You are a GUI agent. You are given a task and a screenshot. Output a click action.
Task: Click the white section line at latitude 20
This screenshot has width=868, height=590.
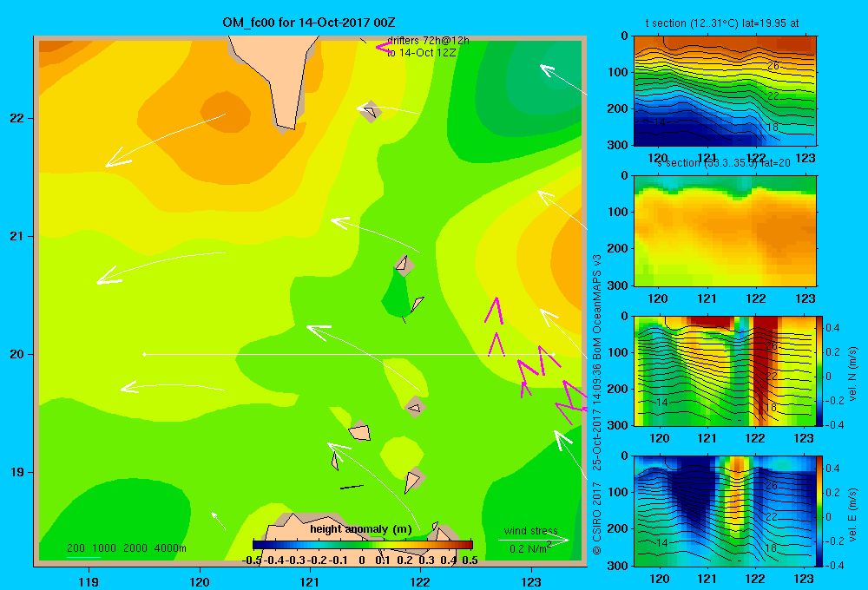[349, 354]
